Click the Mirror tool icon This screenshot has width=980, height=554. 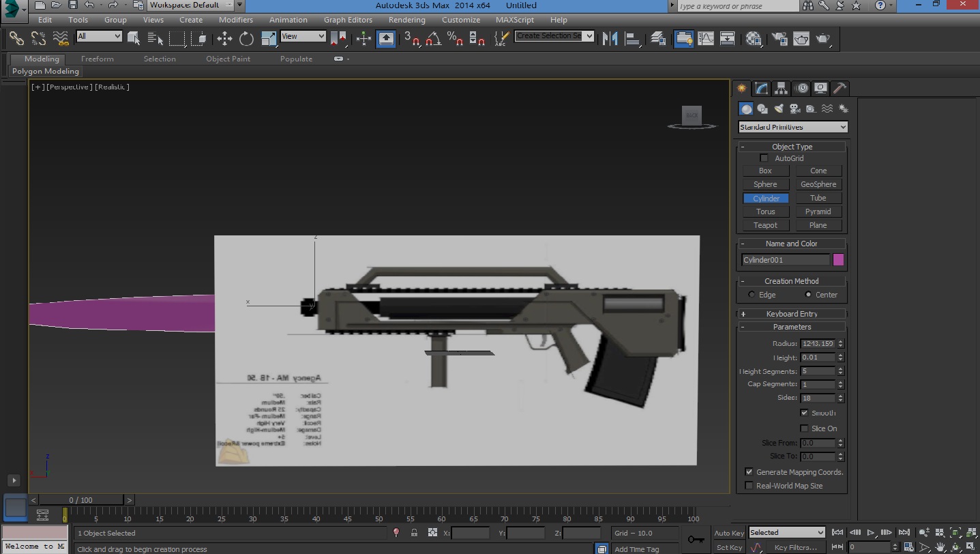tap(610, 38)
